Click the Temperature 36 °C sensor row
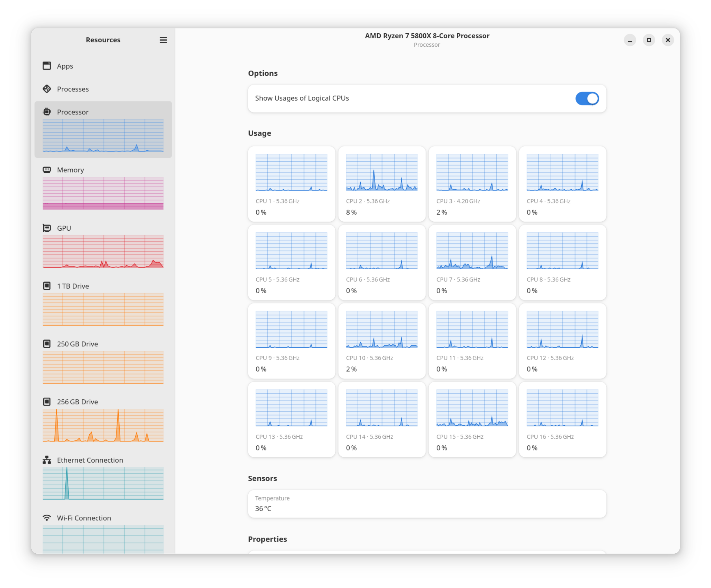The height and width of the screenshot is (588, 711). (x=427, y=504)
